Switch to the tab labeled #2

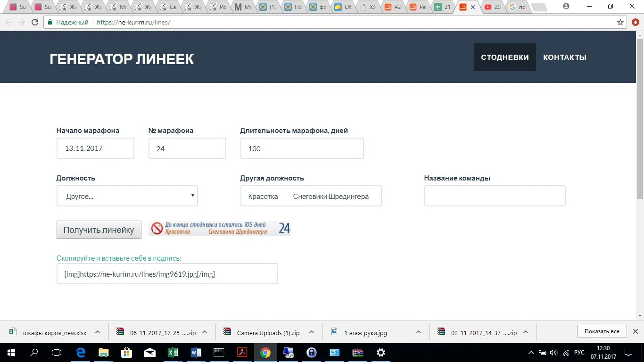393,7
